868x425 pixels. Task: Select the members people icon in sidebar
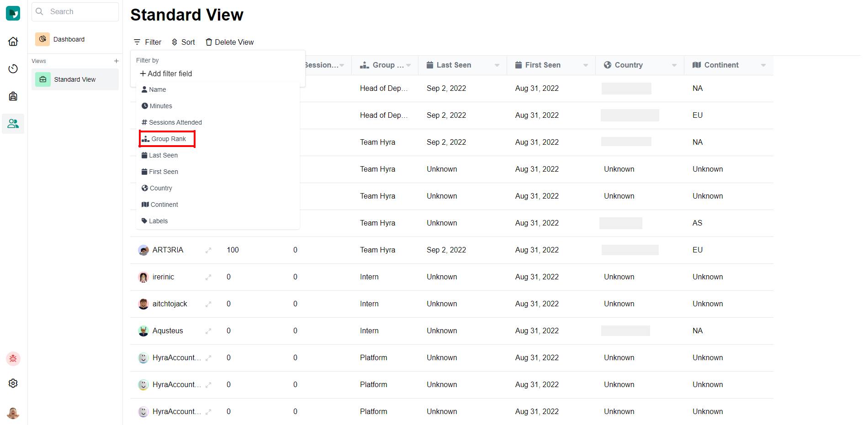[x=13, y=124]
